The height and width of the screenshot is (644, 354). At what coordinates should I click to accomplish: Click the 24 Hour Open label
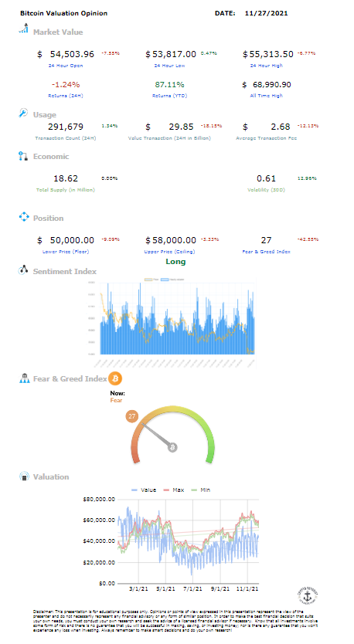coord(66,66)
